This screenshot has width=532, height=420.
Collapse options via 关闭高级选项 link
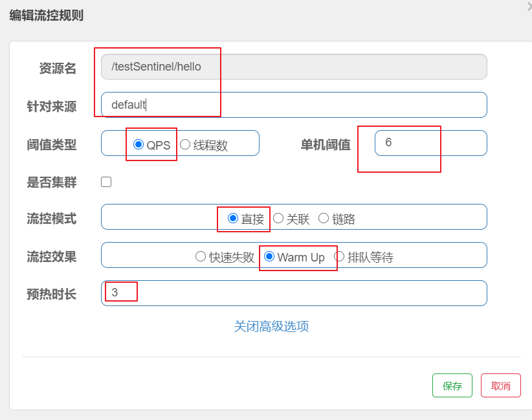tap(271, 326)
